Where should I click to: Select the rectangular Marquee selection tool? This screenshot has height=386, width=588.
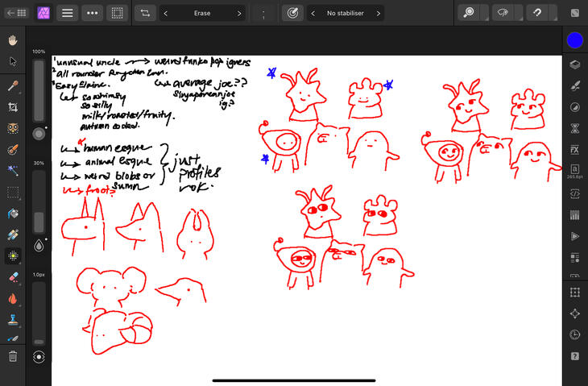pos(13,192)
